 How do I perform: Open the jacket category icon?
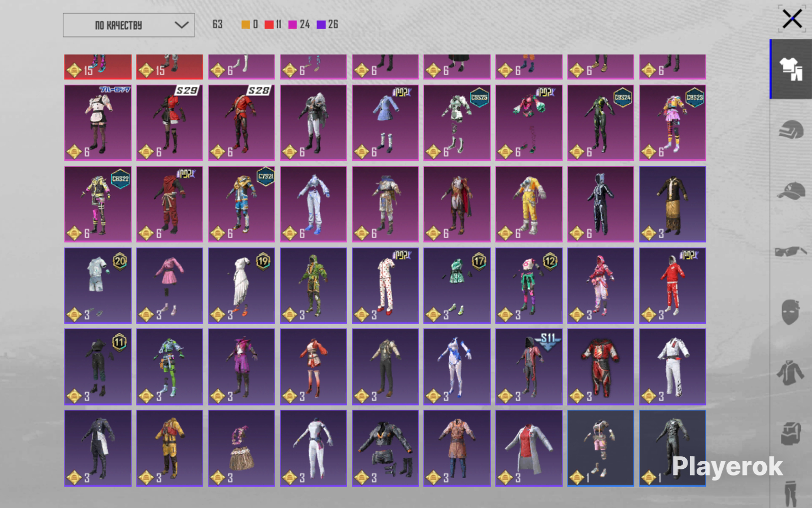pyautogui.click(x=791, y=372)
